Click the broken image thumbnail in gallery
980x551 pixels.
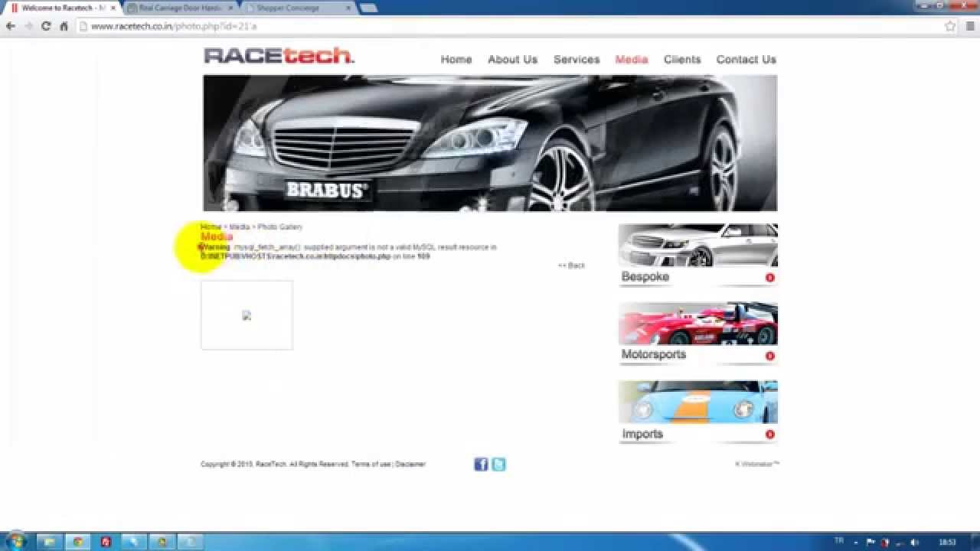tap(247, 315)
